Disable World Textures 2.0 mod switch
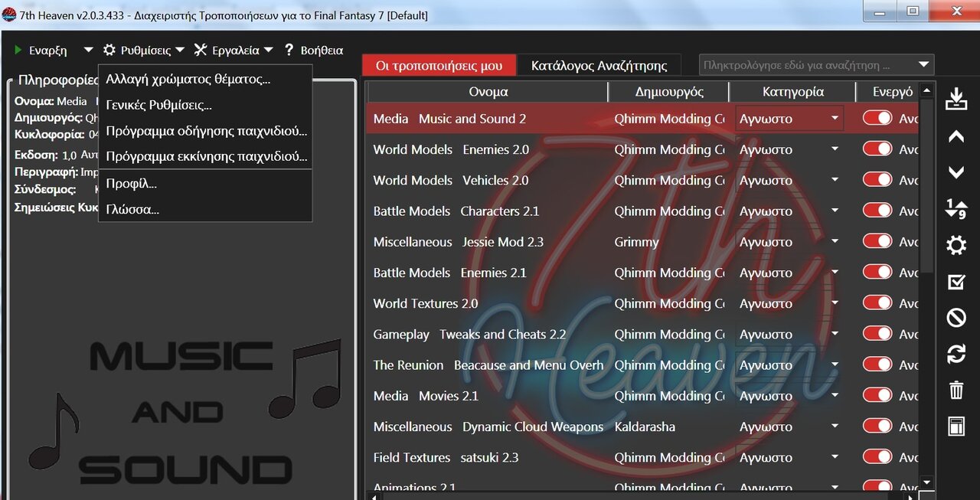This screenshot has height=500, width=980. [x=877, y=303]
